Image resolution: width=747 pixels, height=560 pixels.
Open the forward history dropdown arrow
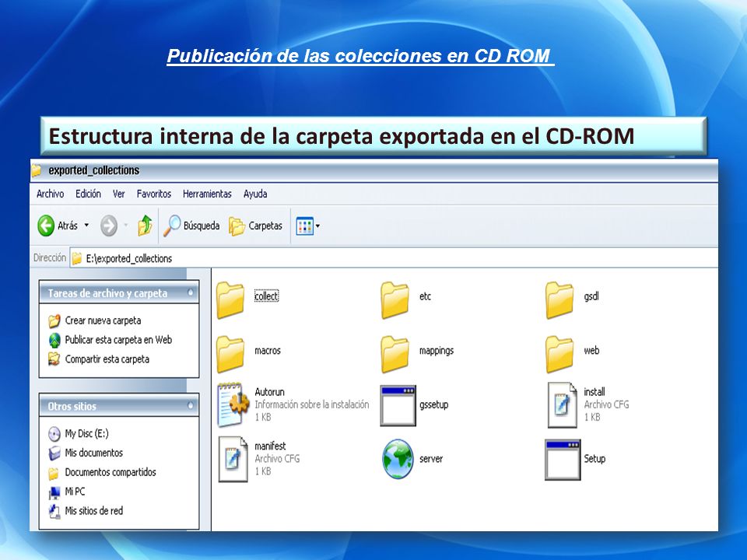[126, 226]
